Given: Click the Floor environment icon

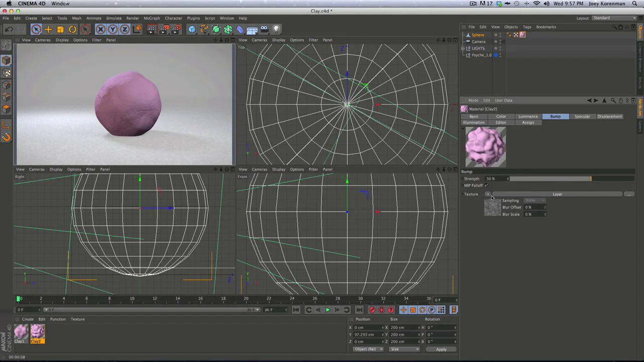Looking at the screenshot, I should click(252, 29).
